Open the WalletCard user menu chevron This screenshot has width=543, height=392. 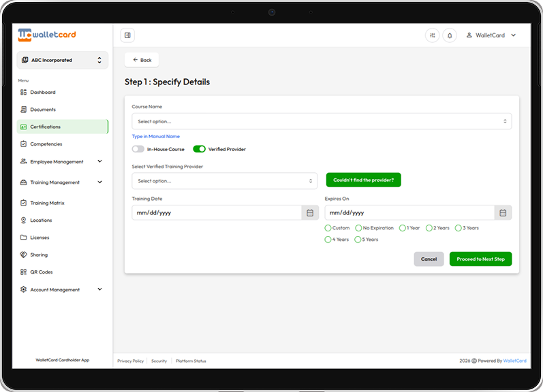tap(513, 35)
